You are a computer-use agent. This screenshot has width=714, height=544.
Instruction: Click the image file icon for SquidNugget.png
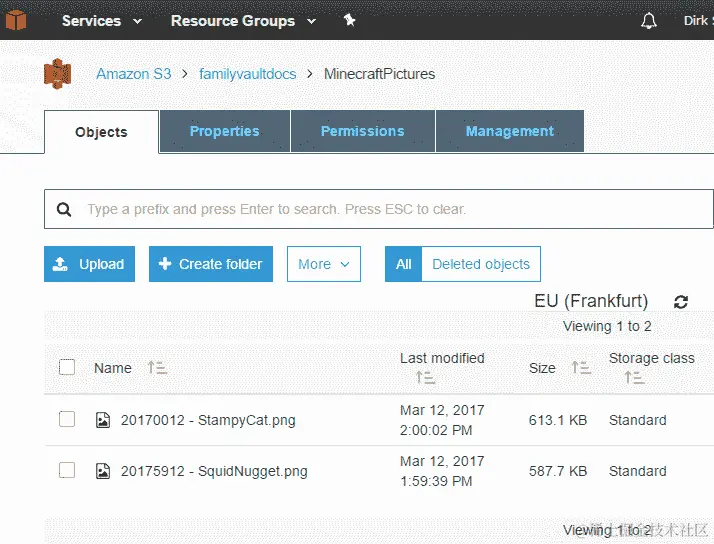tap(103, 471)
